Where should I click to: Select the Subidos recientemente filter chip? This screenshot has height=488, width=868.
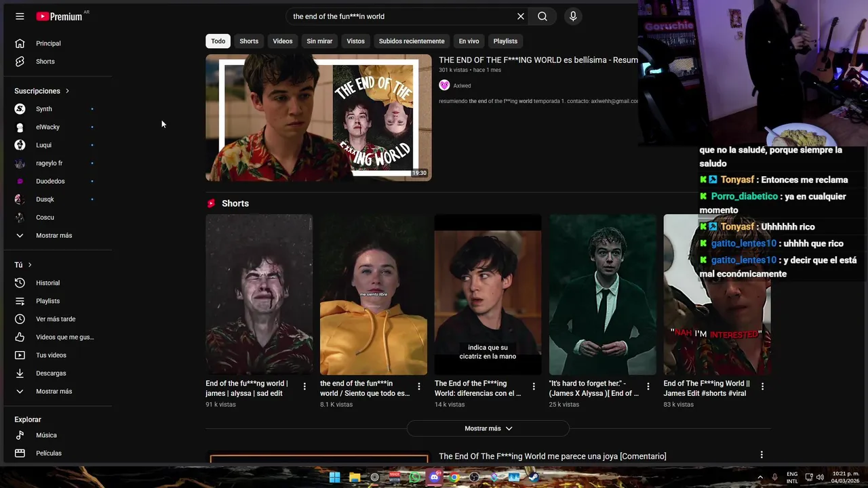(x=412, y=41)
